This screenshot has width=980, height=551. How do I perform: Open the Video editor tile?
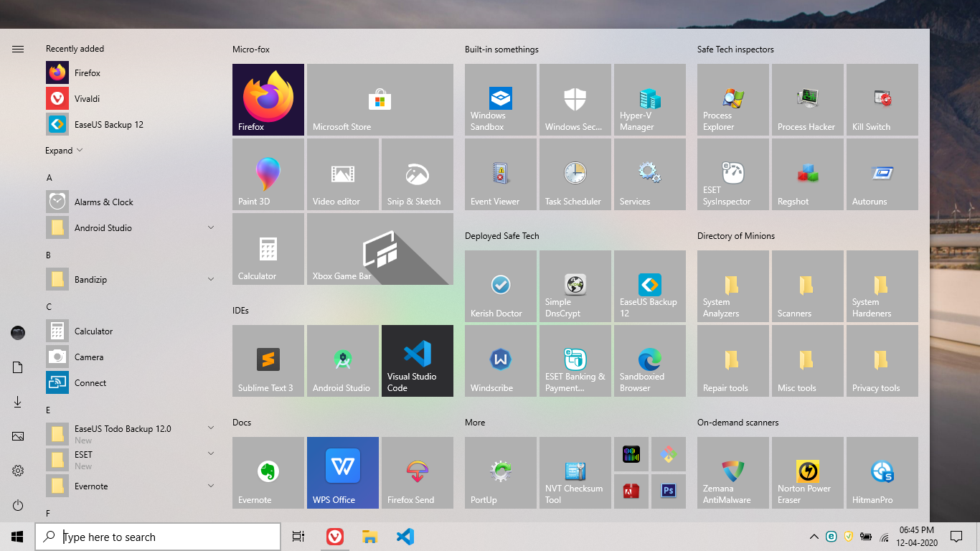point(343,174)
